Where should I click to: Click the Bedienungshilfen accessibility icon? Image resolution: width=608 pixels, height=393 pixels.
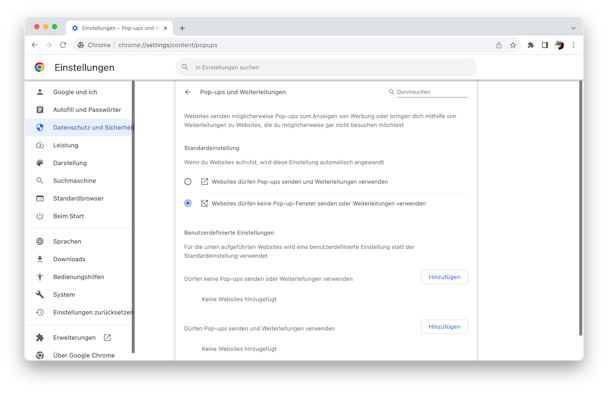coord(40,277)
